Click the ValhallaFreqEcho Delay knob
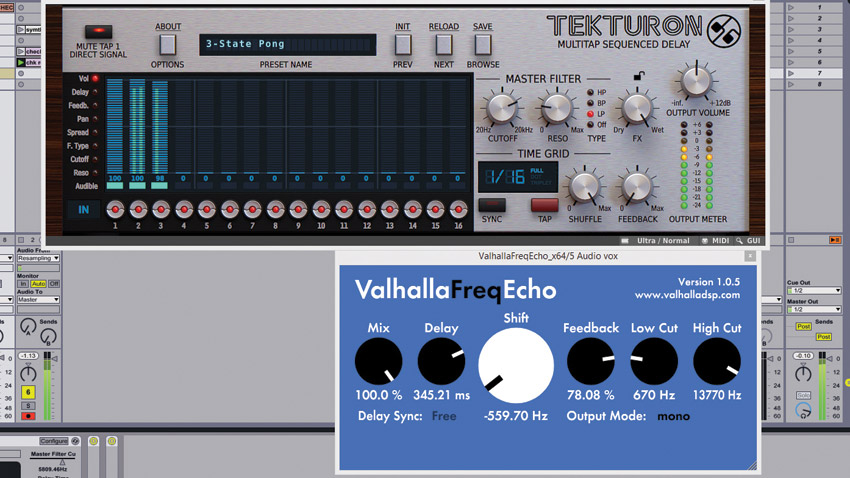This screenshot has width=850, height=478. click(x=441, y=361)
